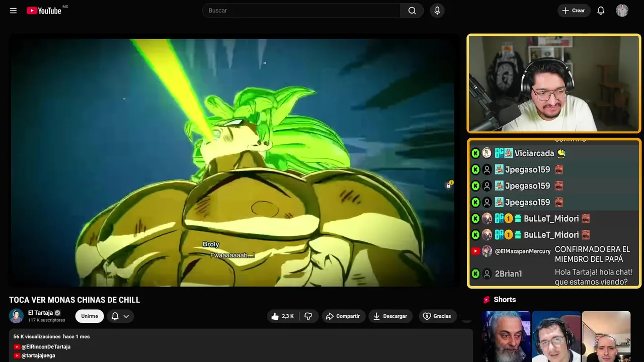Image resolution: width=644 pixels, height=362 pixels.
Task: Click the Unirme membership button
Action: [x=90, y=316]
